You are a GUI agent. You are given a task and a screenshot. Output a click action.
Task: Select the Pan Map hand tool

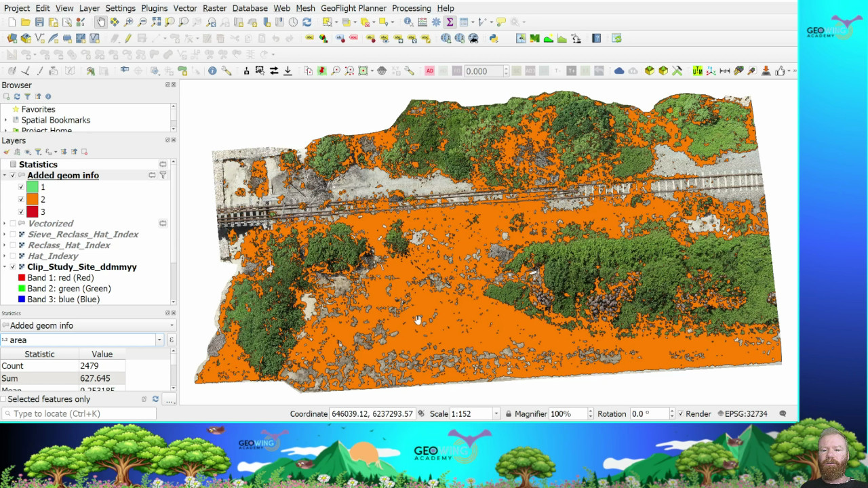tap(100, 22)
